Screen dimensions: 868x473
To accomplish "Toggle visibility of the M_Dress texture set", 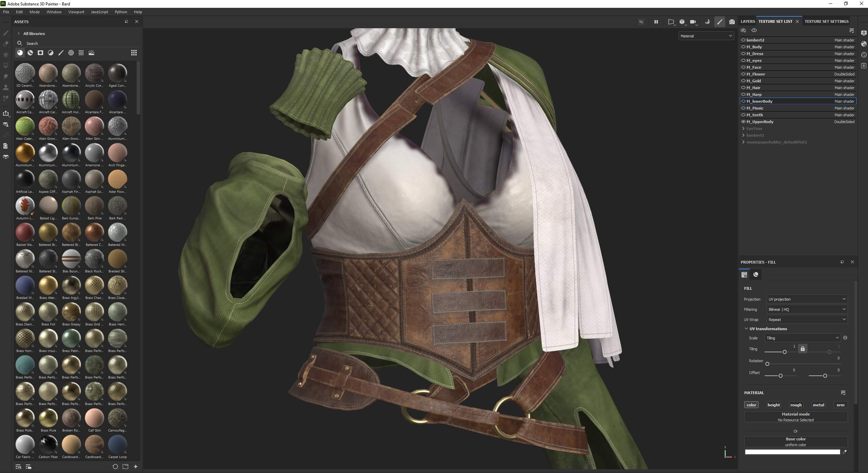I will 743,54.
